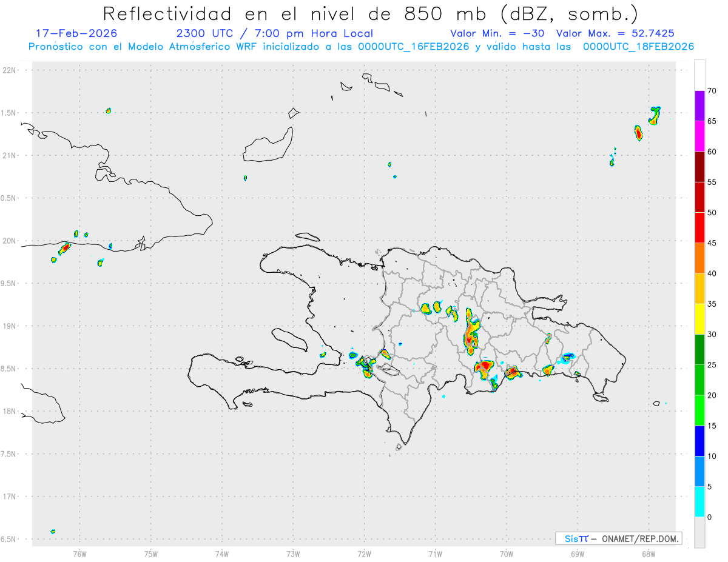The image size is (728, 562).
Task: Click the '74W' longitude label
Action: pyautogui.click(x=222, y=554)
